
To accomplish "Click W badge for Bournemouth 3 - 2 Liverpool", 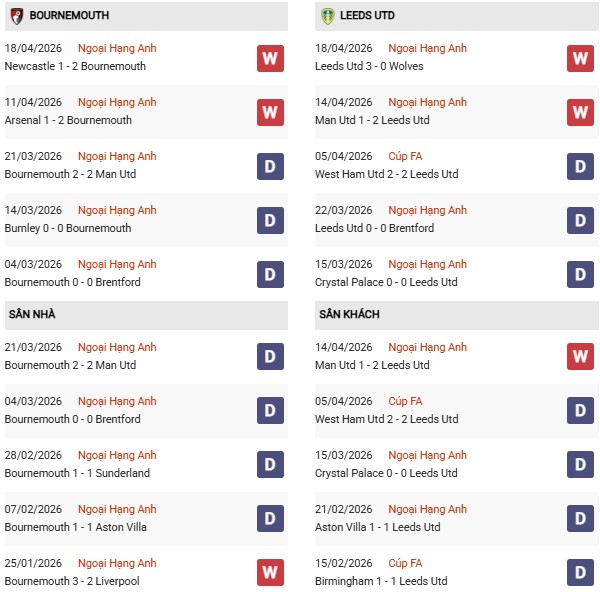I will point(270,573).
